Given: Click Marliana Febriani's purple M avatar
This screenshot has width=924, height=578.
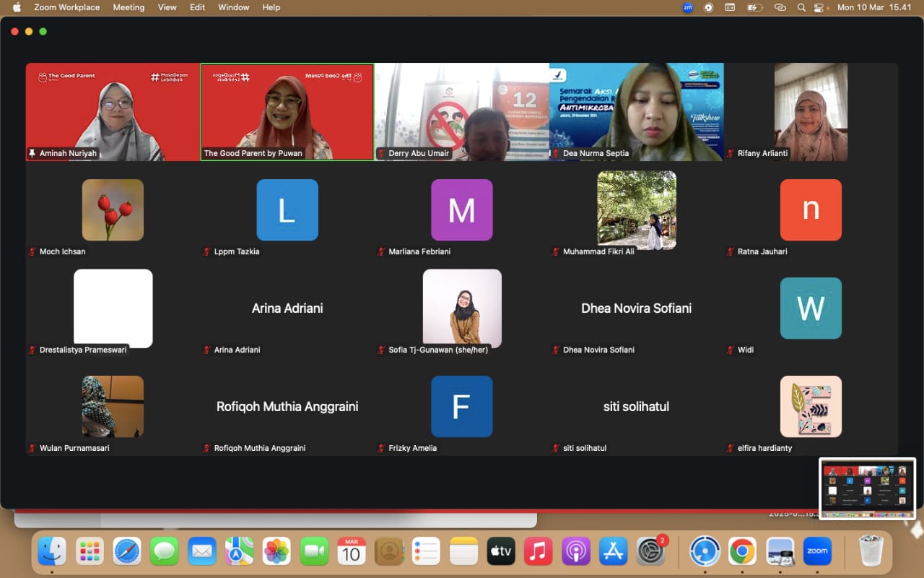Looking at the screenshot, I should [462, 210].
